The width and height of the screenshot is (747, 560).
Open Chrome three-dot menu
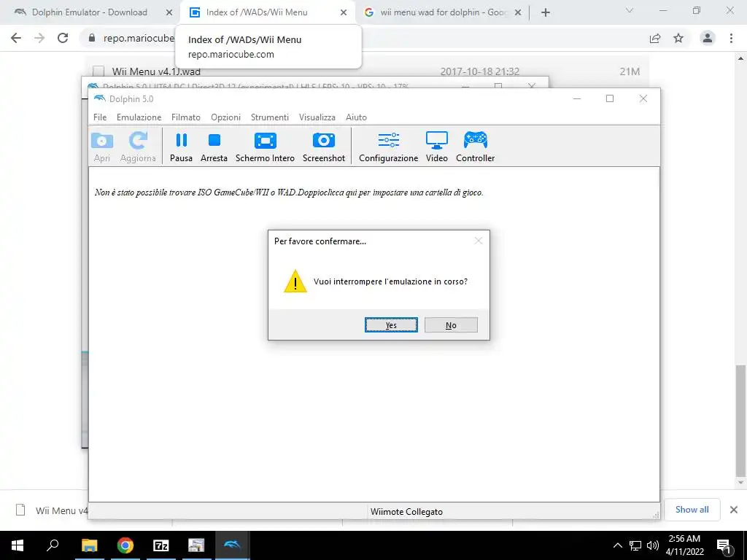[731, 38]
